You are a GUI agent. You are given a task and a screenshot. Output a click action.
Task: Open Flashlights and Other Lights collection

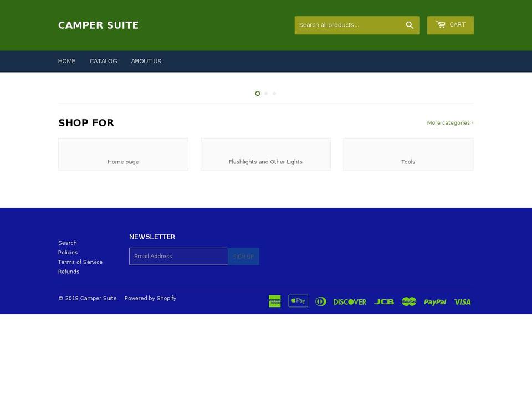click(x=265, y=154)
